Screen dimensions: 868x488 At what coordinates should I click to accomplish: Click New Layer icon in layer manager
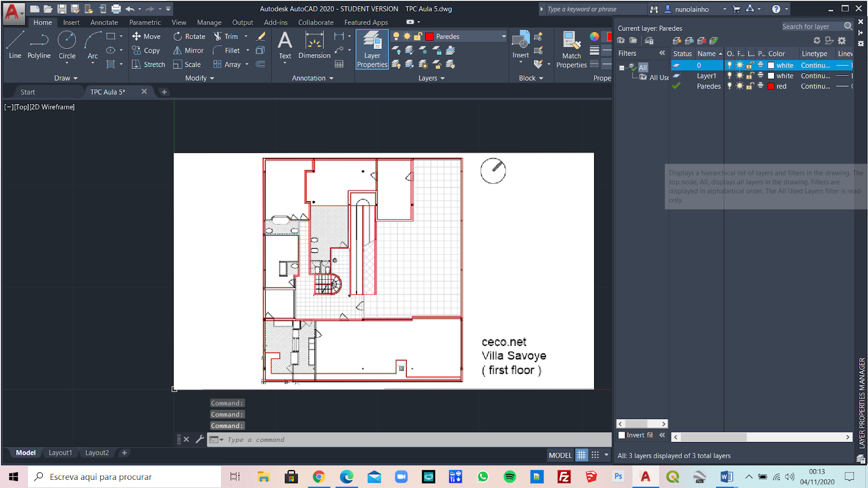tap(676, 41)
